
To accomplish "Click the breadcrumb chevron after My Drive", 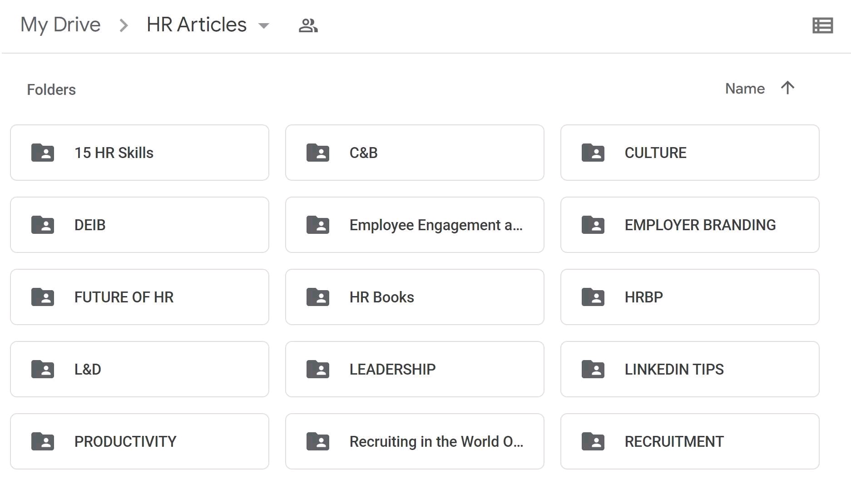I will click(124, 25).
